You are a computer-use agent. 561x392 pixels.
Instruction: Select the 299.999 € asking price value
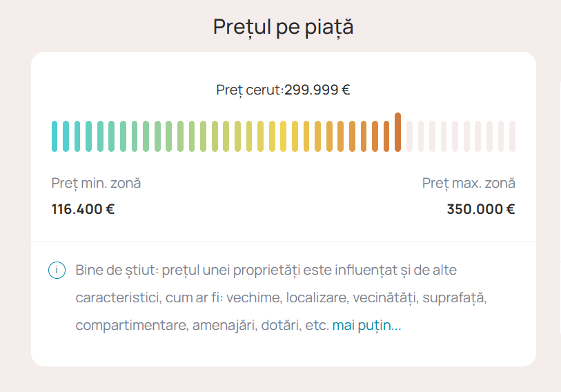click(x=317, y=90)
